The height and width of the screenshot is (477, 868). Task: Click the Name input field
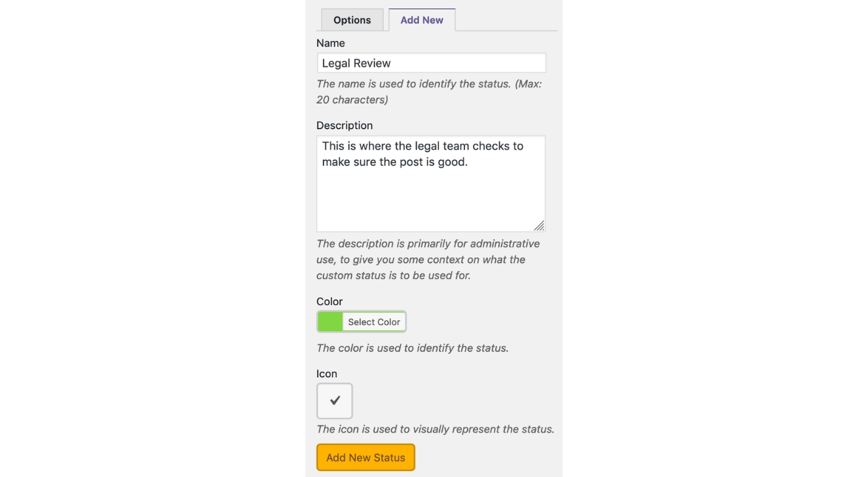pos(432,63)
